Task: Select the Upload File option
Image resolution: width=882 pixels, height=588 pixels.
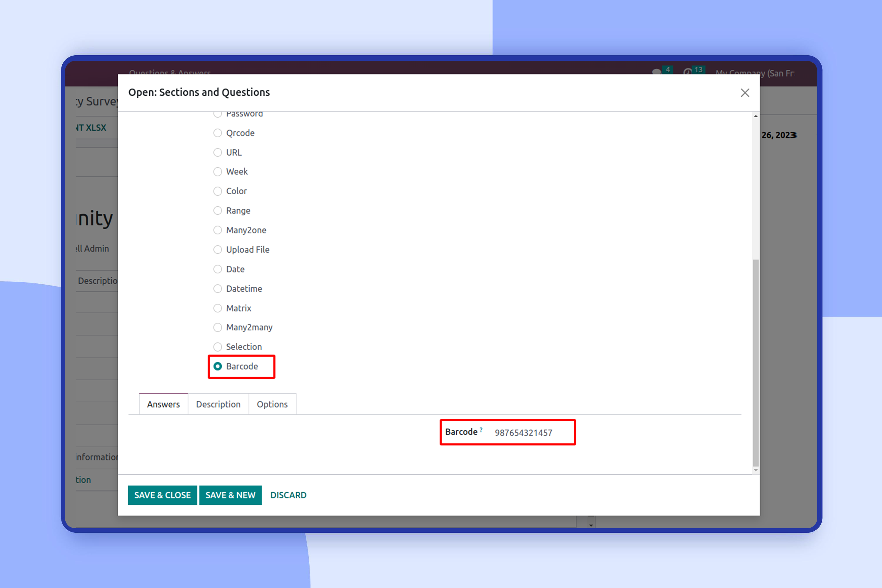Action: coord(218,250)
